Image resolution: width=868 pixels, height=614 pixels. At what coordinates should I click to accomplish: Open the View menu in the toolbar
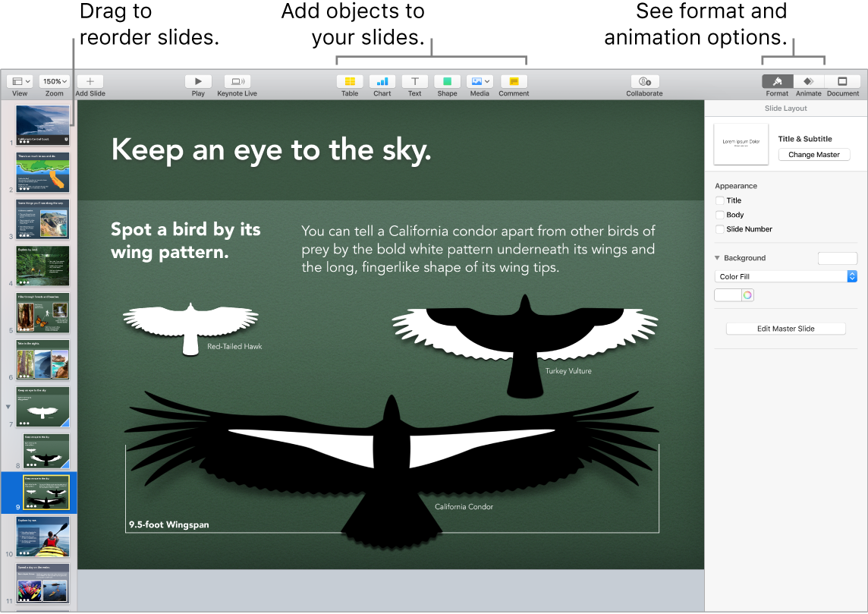pyautogui.click(x=19, y=81)
